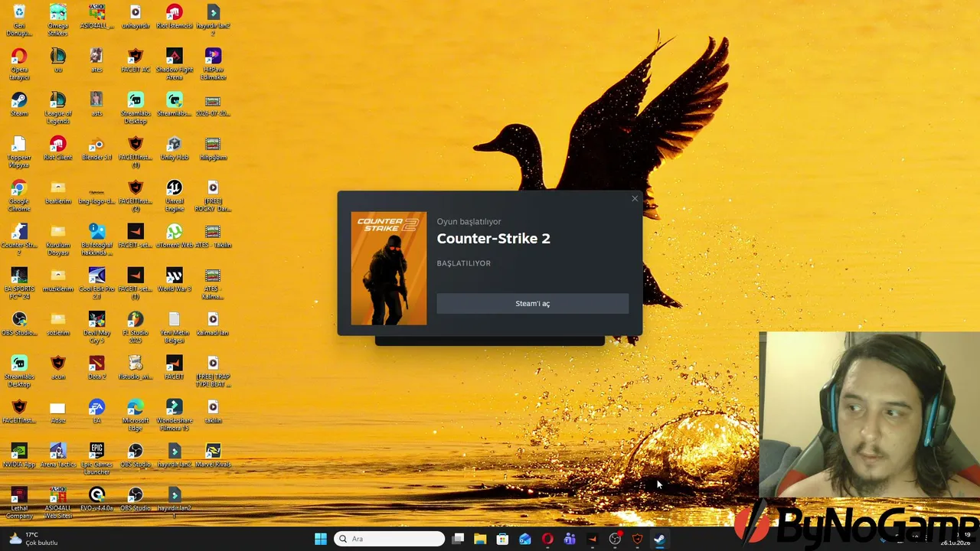Select the NVIDIA App desktop icon
Image resolution: width=980 pixels, height=551 pixels.
click(x=19, y=455)
